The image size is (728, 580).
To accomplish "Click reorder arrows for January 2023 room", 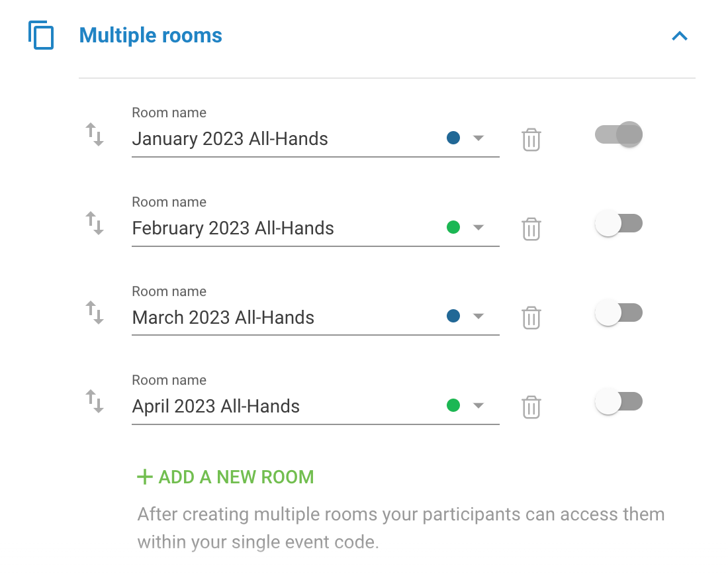I will (x=95, y=134).
